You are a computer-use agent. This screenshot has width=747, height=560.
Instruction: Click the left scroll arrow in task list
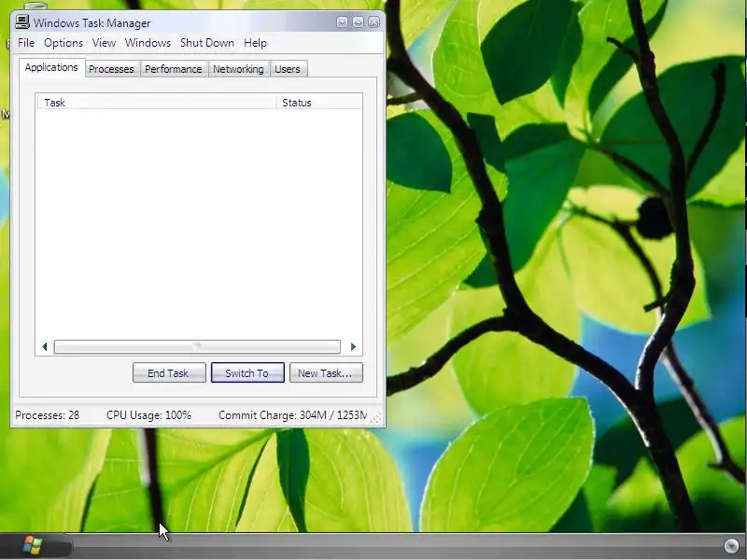point(44,346)
